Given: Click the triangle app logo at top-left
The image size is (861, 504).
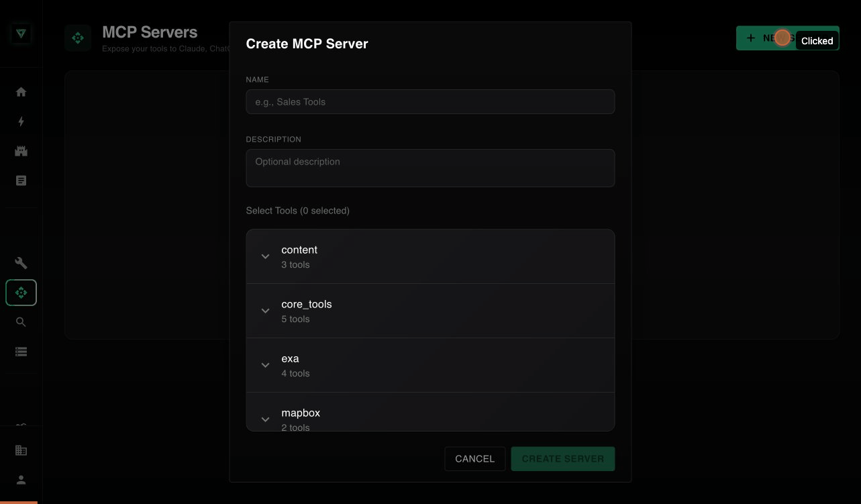Looking at the screenshot, I should point(21,35).
